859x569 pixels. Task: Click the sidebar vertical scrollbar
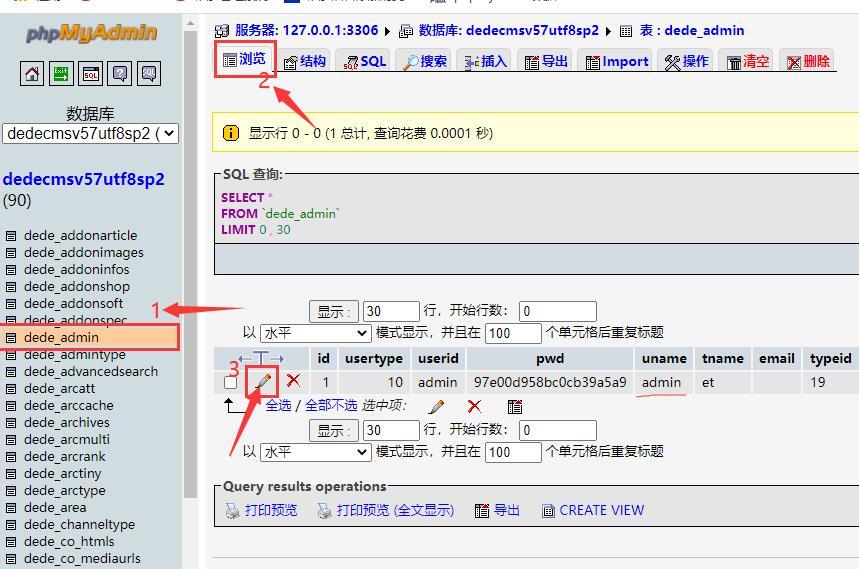pos(190,263)
